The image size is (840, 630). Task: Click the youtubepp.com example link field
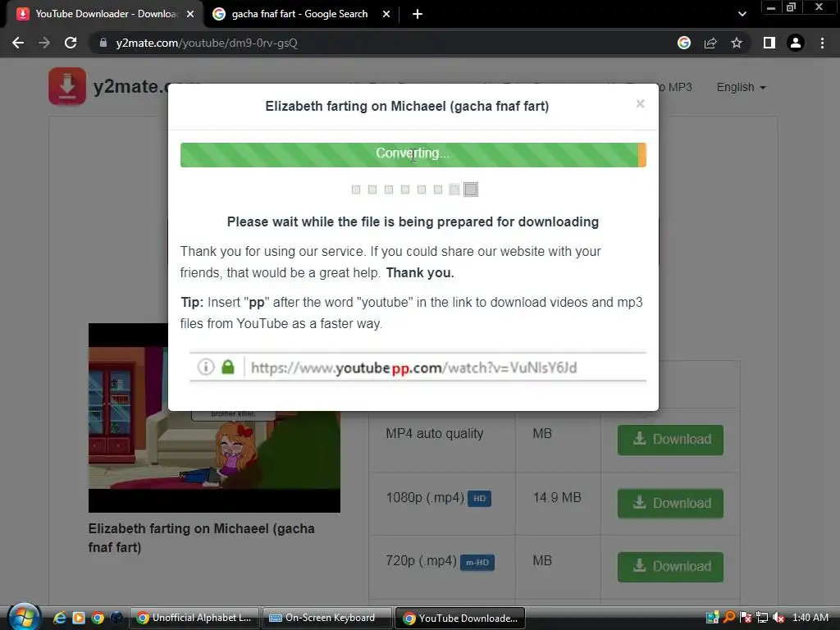(x=418, y=367)
